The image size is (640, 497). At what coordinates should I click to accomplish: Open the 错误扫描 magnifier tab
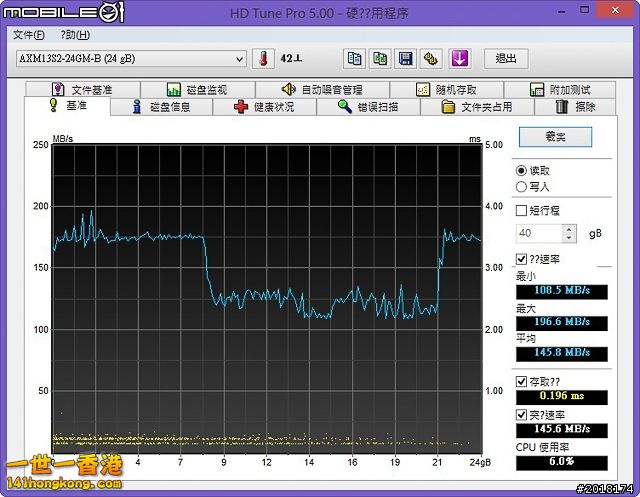tap(369, 107)
